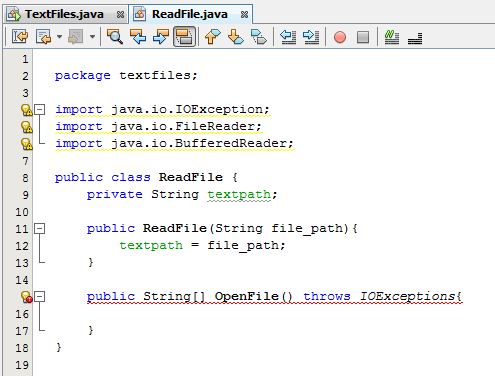Click 'OpenFile()' method name
495x376 pixels.
(253, 296)
